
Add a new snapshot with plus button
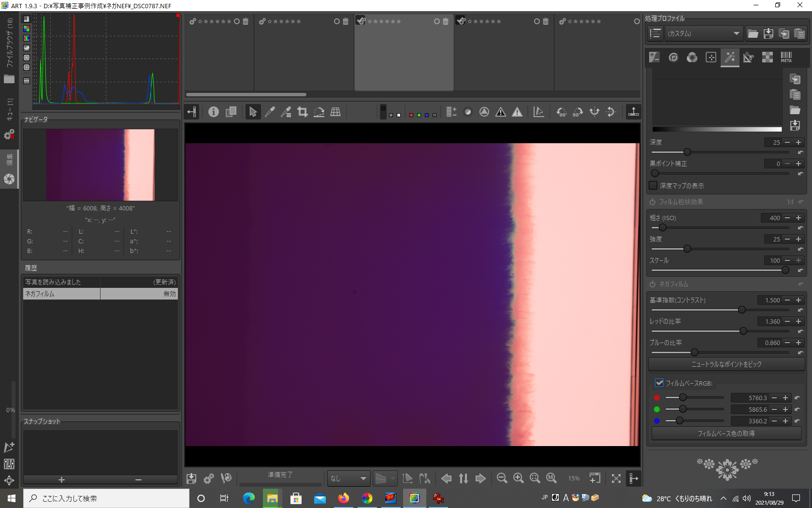[x=61, y=479]
